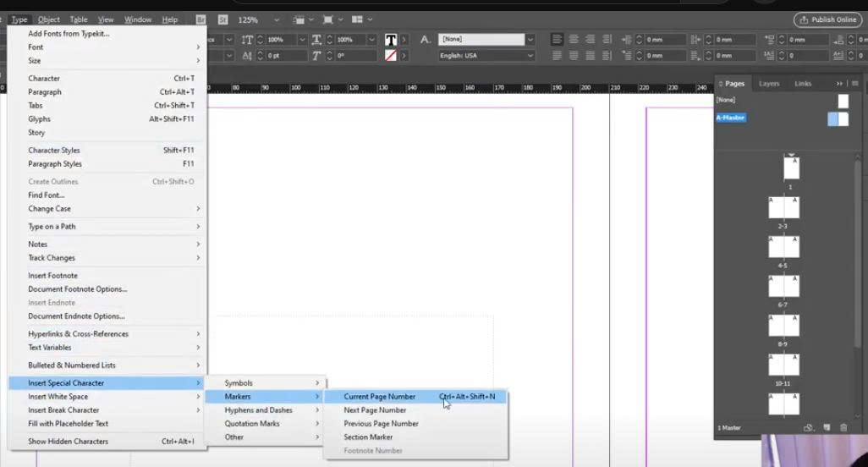Image resolution: width=868 pixels, height=467 pixels.
Task: Select the page 1 thumbnail
Action: (792, 168)
